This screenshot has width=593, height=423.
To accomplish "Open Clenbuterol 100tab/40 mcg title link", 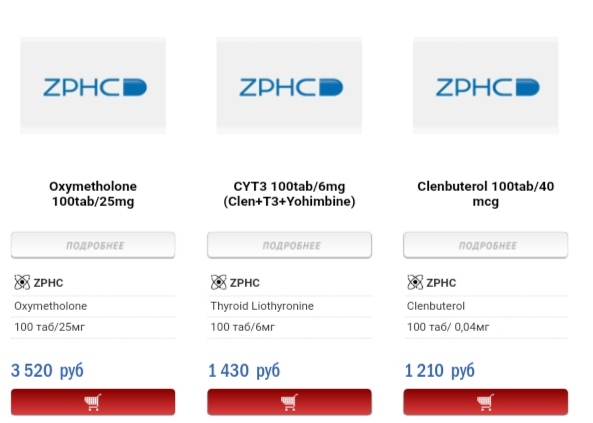I will [x=486, y=194].
